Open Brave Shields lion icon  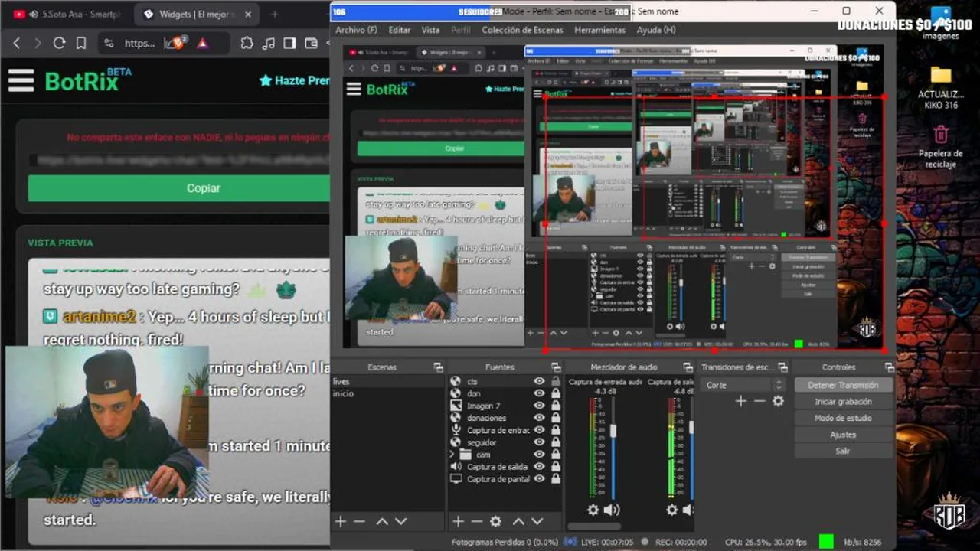coord(177,43)
